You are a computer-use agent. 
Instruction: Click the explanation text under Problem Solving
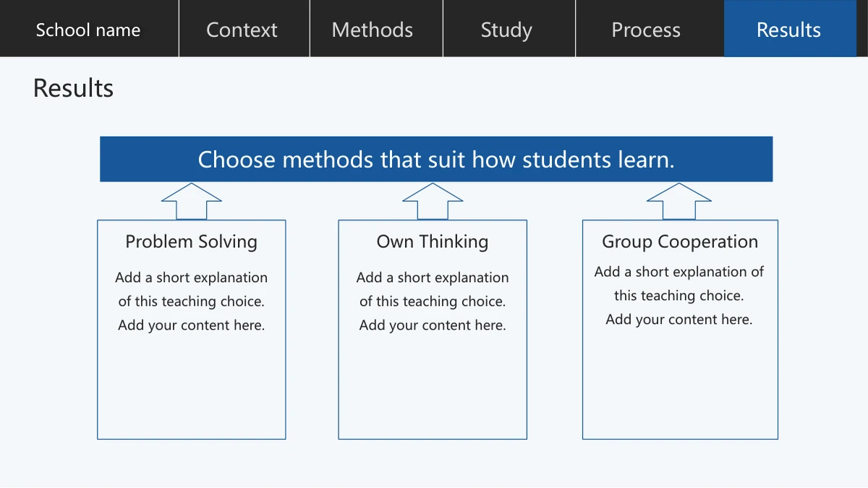[x=192, y=301]
